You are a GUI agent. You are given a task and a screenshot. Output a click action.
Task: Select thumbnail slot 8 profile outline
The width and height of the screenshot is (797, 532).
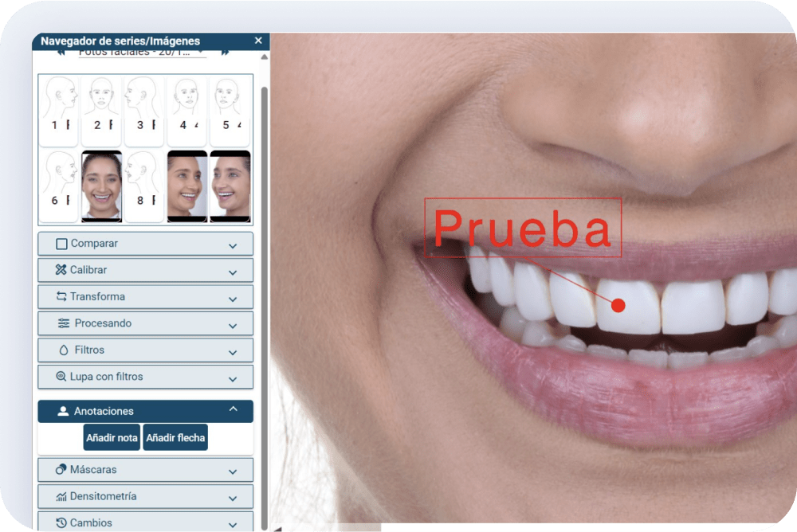coord(143,186)
